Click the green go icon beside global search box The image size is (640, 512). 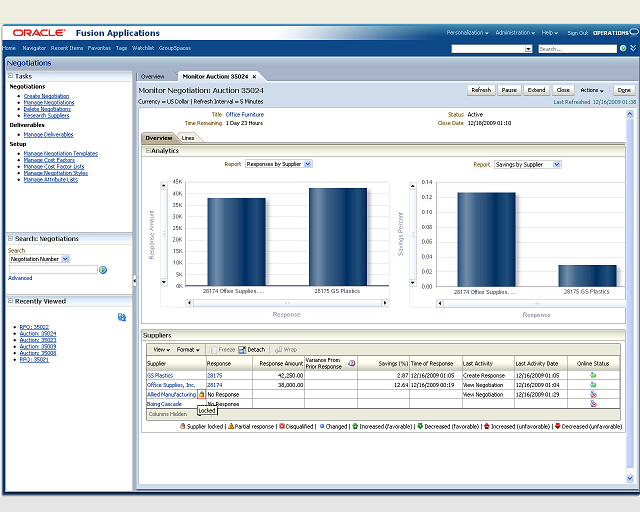[623, 49]
